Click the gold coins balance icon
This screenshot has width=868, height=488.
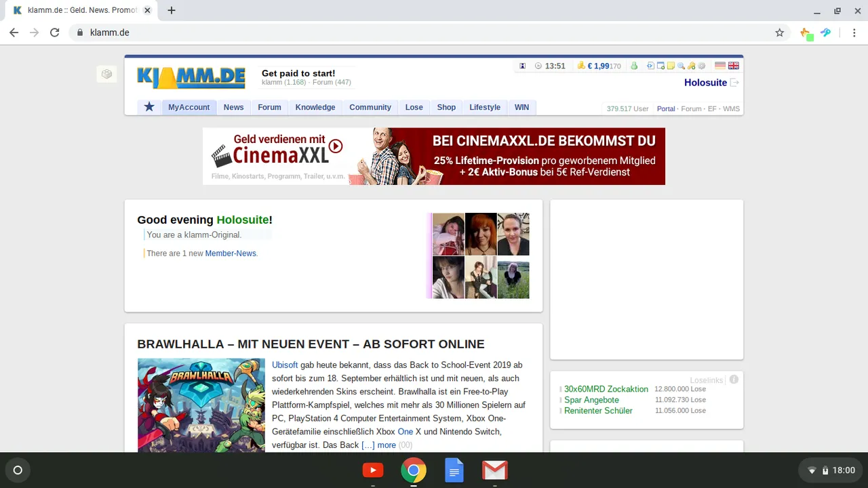581,66
